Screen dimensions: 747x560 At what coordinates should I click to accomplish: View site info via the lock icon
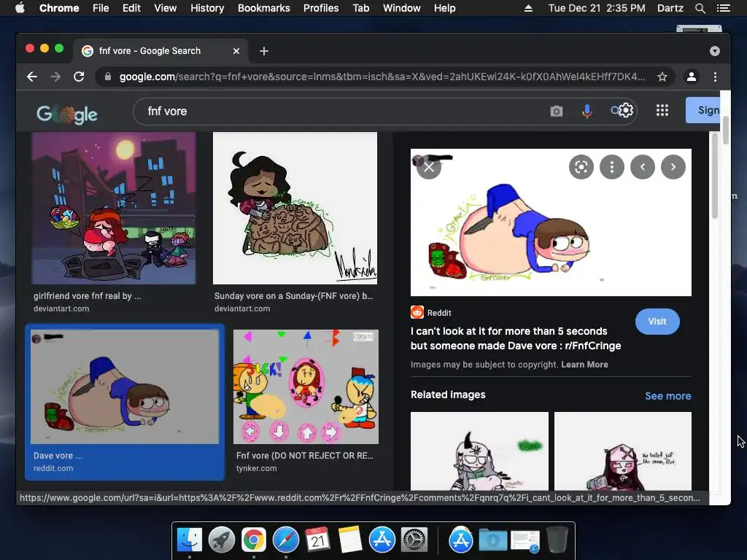[108, 77]
